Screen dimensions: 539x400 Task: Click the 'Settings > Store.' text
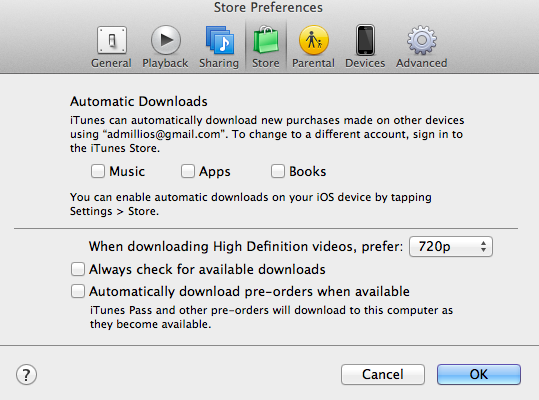pos(114,211)
